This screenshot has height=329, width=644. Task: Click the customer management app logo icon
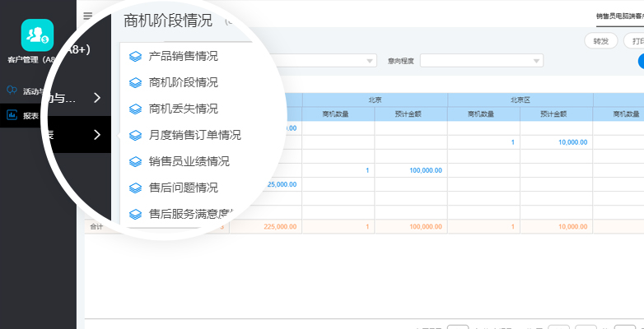(x=37, y=35)
